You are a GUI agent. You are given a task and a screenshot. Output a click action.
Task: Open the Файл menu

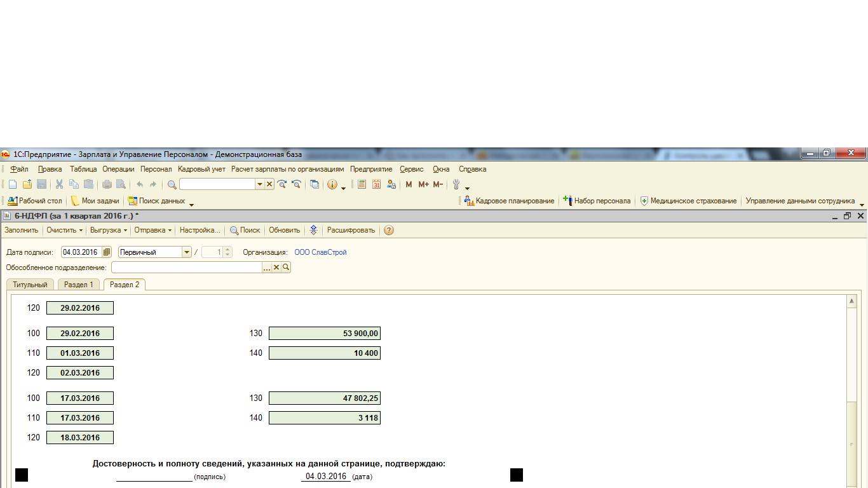click(x=20, y=169)
